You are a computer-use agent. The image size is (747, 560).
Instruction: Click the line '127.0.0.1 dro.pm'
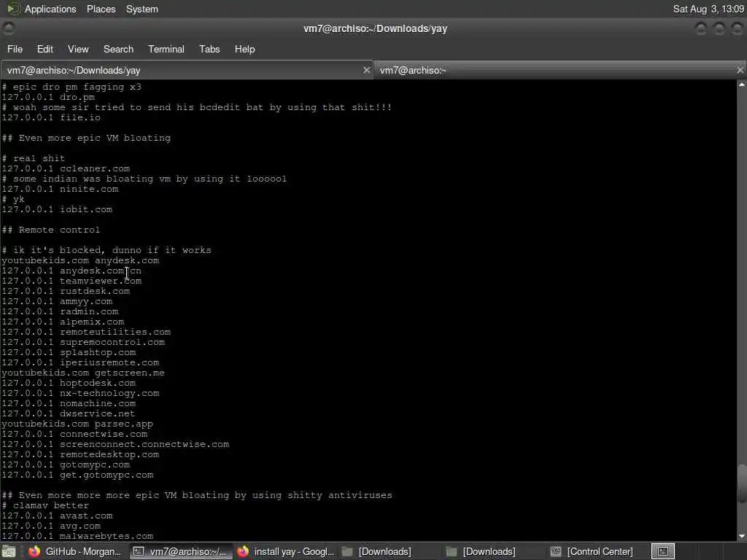point(48,97)
